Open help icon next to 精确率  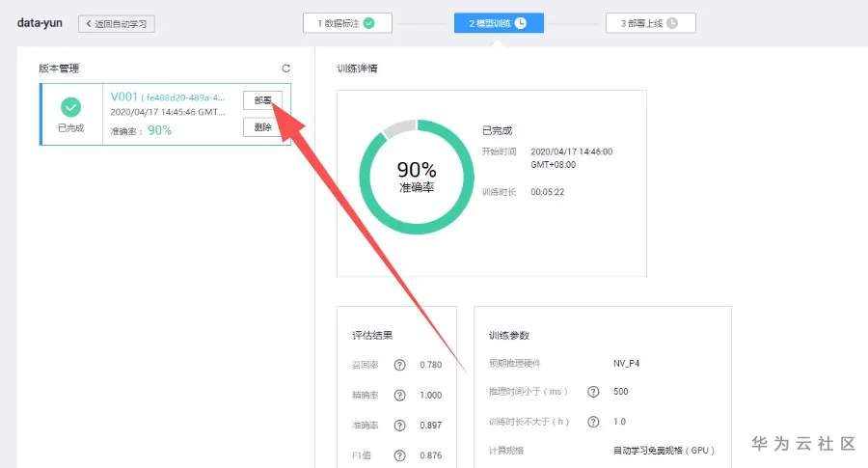pos(399,395)
